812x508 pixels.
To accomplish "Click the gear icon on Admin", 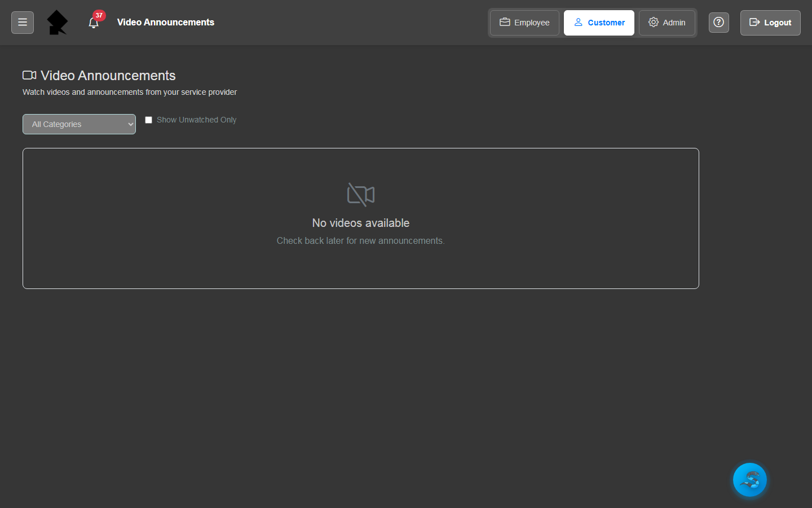I will pos(654,23).
